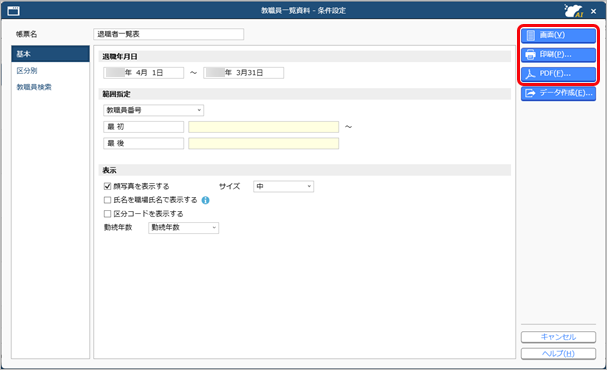Click the データ作成(E)... button

558,93
